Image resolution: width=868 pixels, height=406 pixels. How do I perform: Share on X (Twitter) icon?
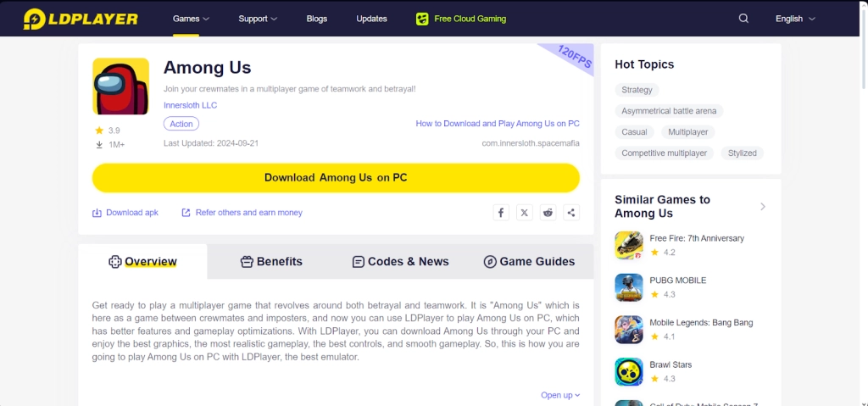[x=524, y=213]
